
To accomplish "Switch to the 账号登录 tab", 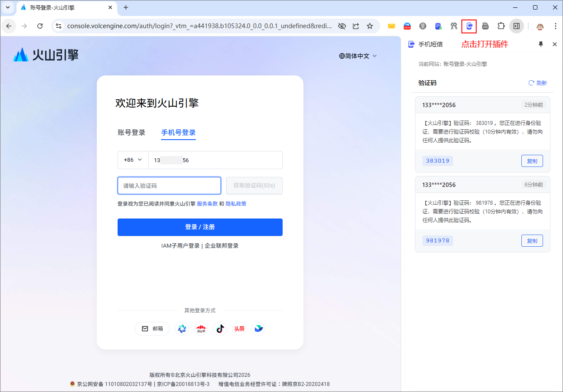I will tap(132, 133).
